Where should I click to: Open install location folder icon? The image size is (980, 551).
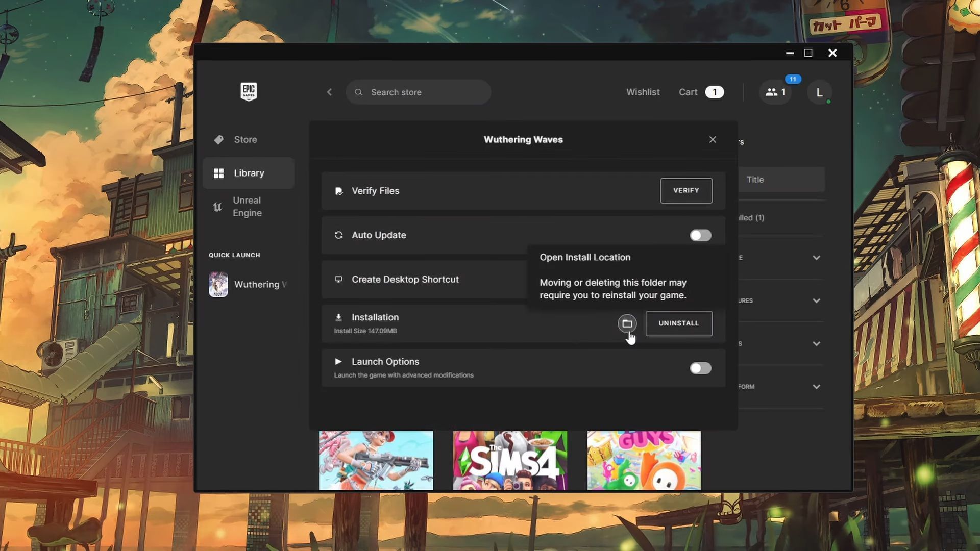click(x=627, y=323)
